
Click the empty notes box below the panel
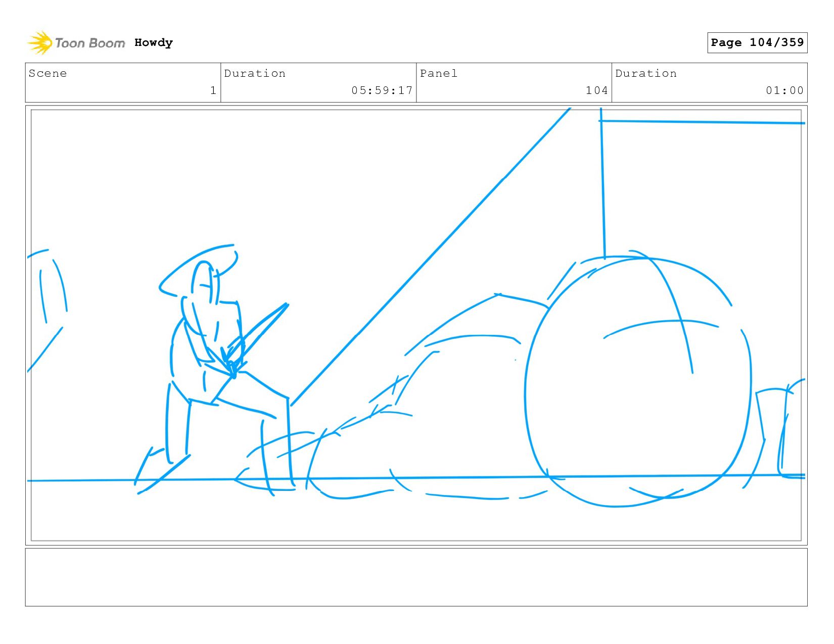coord(416,577)
